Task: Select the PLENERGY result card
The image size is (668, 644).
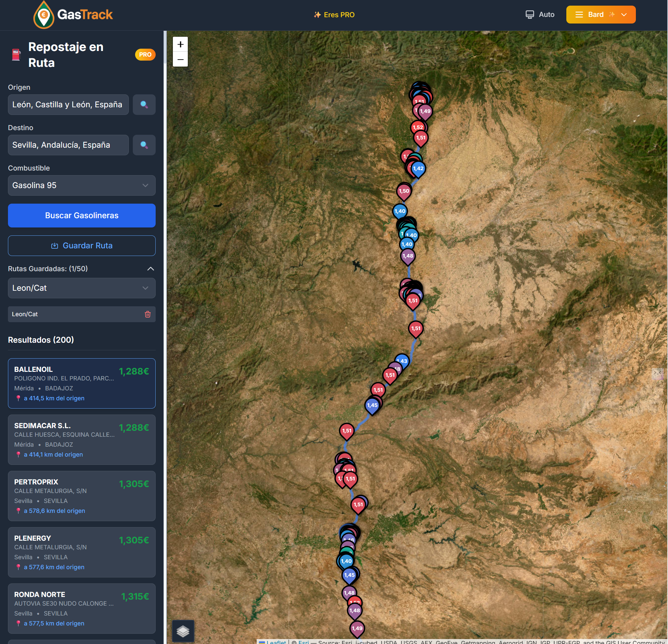Action: point(82,552)
